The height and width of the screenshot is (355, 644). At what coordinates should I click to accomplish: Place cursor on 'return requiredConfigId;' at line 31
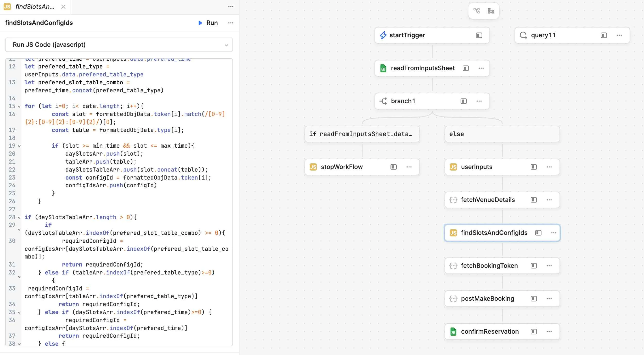(103, 265)
